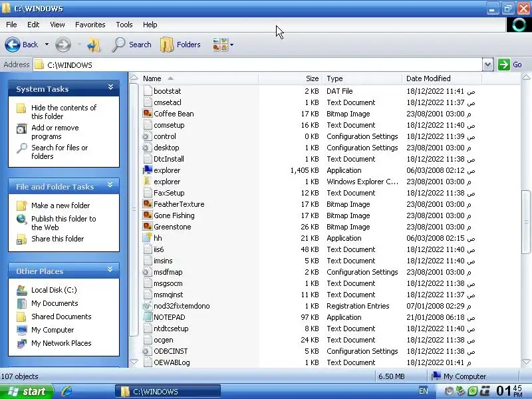Click the file list scroll up arrow
This screenshot has height=399, width=532.
526,78
